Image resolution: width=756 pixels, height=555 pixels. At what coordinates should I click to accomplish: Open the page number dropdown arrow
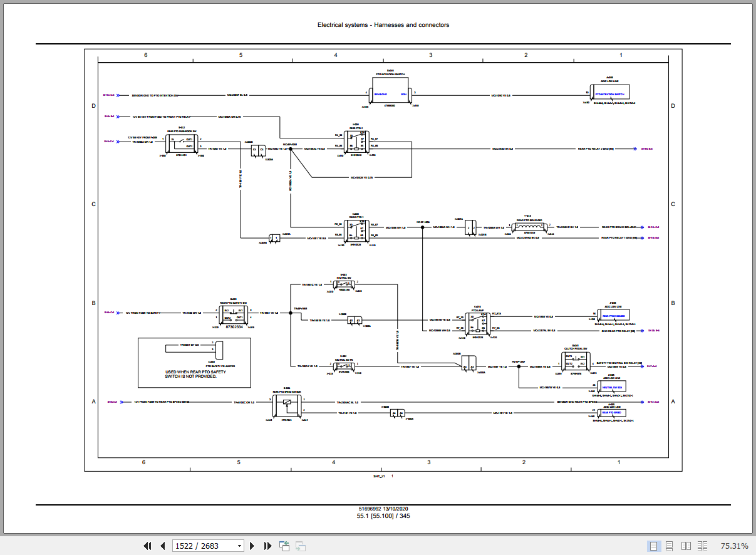[239, 546]
